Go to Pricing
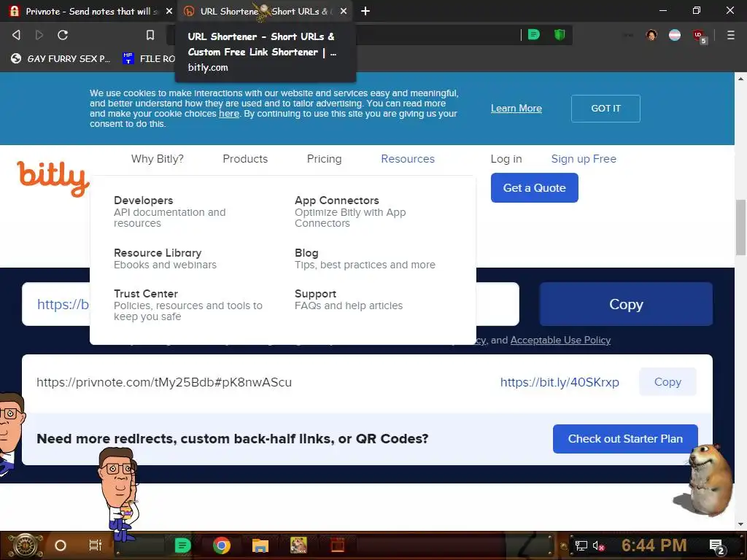 pos(325,159)
